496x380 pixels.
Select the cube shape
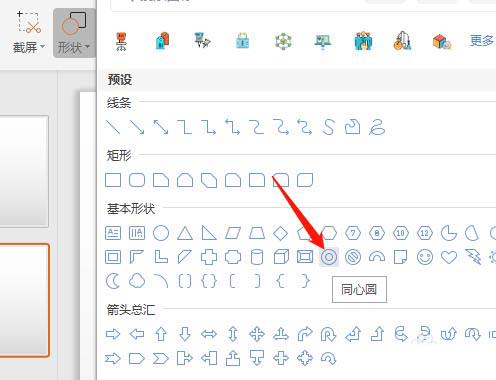coord(281,257)
